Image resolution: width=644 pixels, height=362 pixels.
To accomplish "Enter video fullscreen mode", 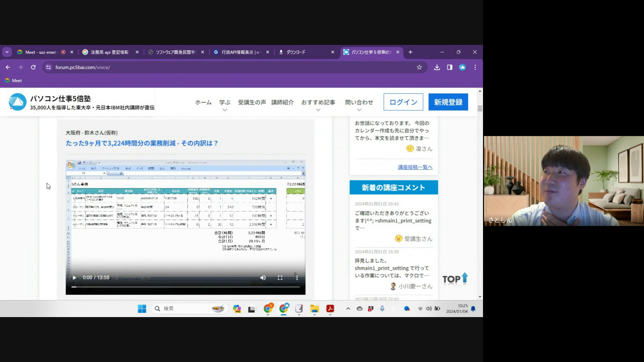I will (280, 278).
